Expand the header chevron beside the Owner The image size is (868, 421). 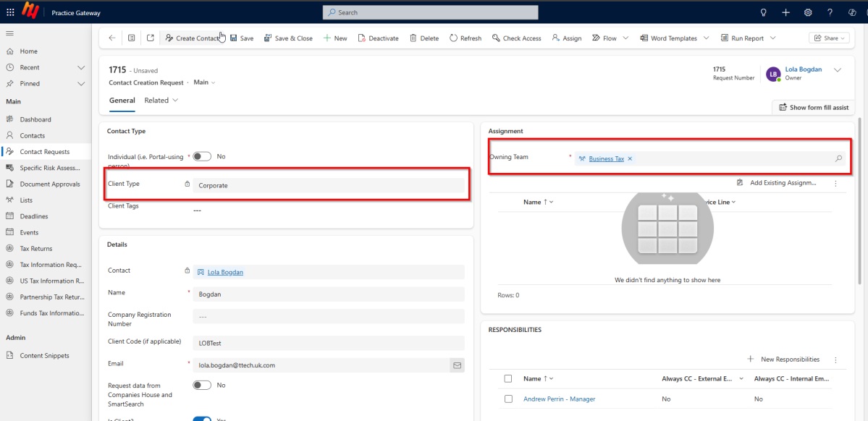(837, 69)
